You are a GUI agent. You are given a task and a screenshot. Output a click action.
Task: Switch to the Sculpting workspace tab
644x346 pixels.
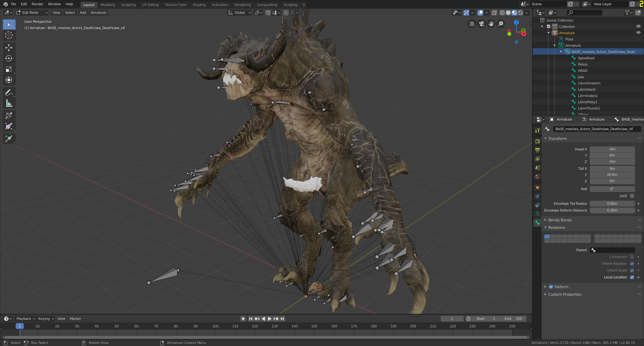[x=128, y=5]
